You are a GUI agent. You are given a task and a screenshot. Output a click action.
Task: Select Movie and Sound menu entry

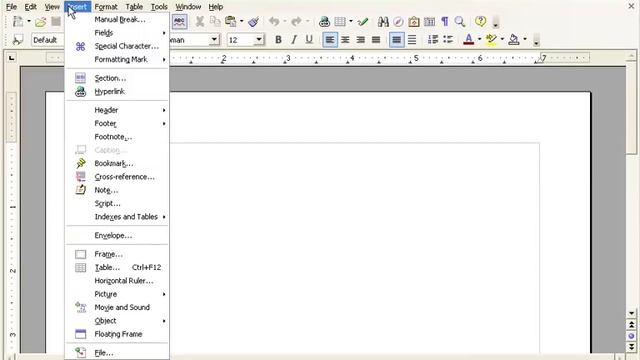pyautogui.click(x=117, y=307)
